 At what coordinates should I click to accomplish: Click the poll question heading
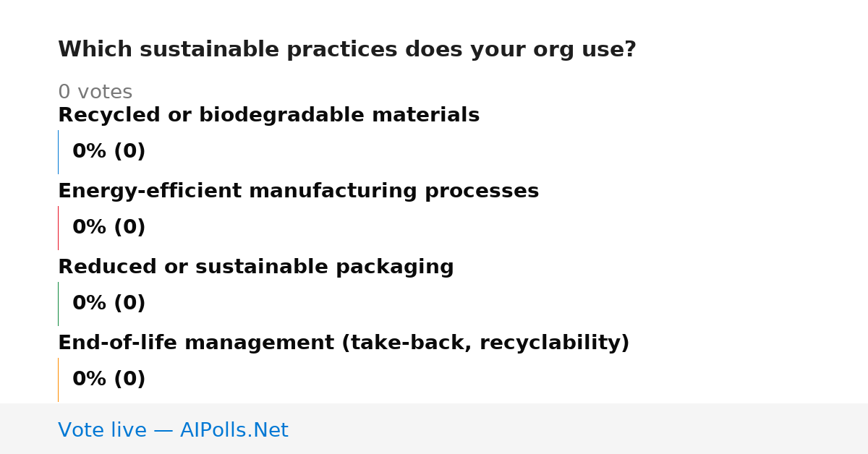347,50
